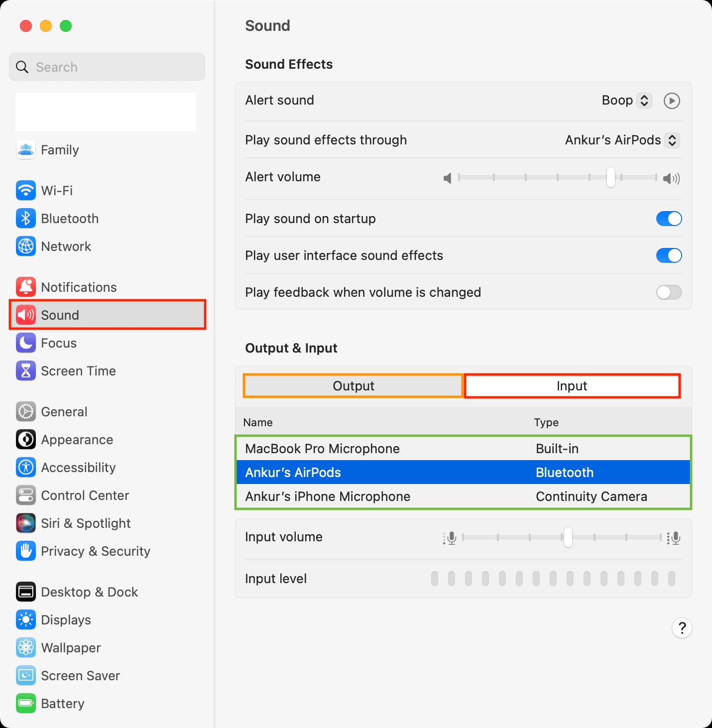Open Siri & Spotlight settings icon
The height and width of the screenshot is (728, 712).
pyautogui.click(x=25, y=523)
